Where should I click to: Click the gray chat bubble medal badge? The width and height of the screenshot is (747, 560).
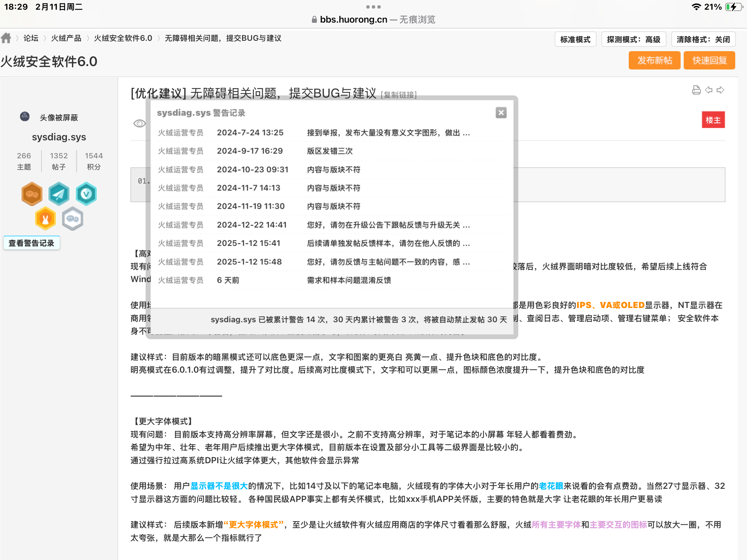[x=73, y=219]
